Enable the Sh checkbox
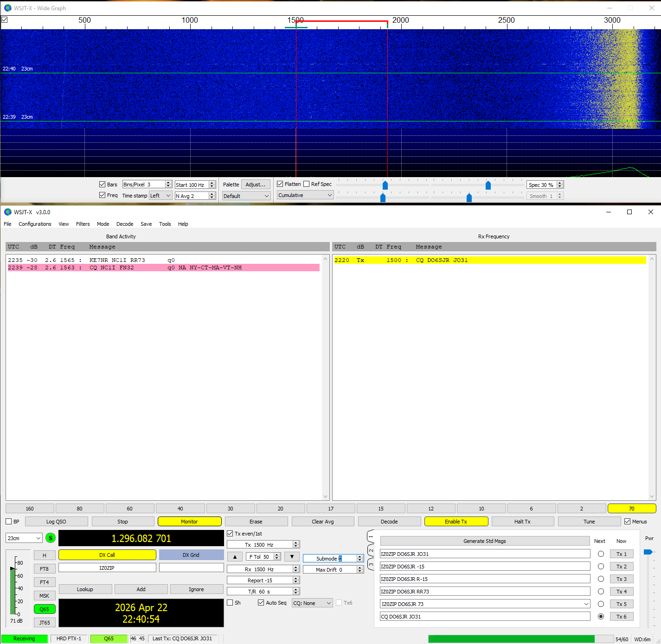 point(230,603)
